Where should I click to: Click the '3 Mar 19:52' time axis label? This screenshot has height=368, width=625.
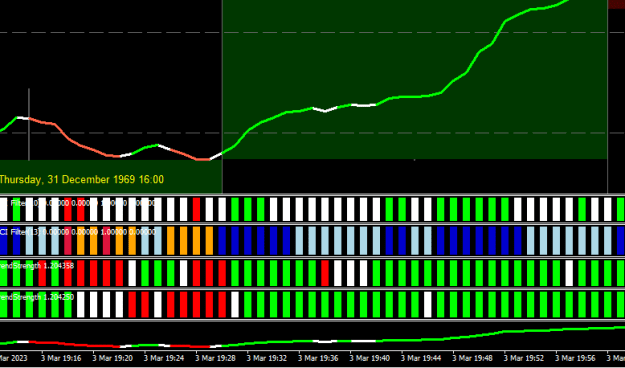coord(524,358)
